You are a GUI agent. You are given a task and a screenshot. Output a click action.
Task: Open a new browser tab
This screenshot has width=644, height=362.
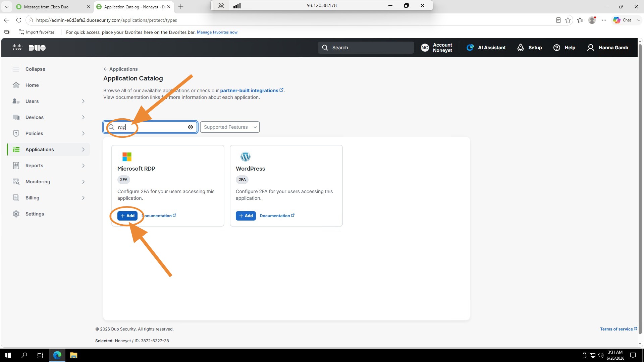pyautogui.click(x=181, y=7)
